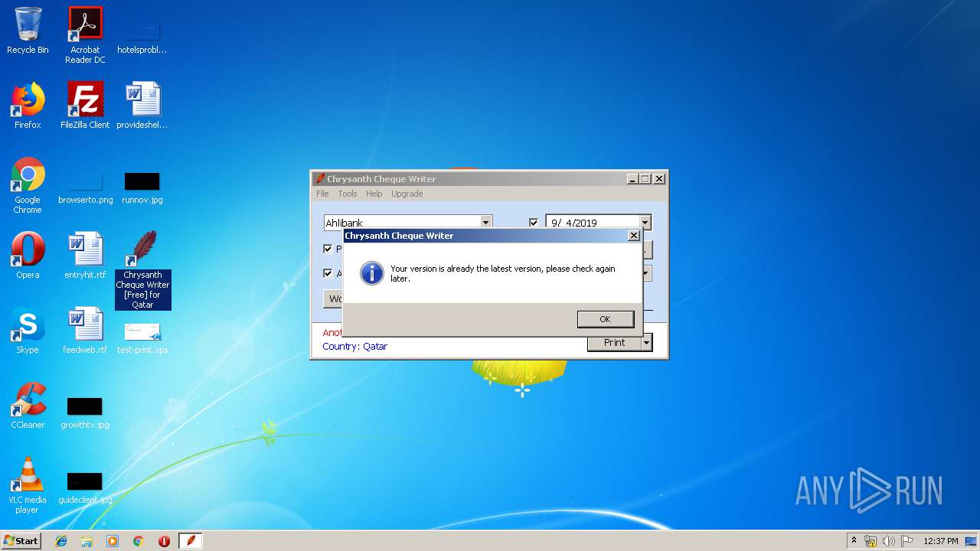980x551 pixels.
Task: Launch Chrome from the taskbar
Action: point(139,541)
